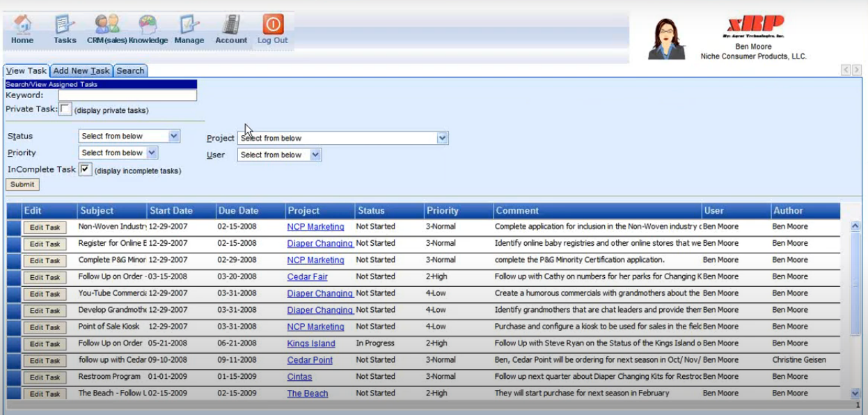Open Diaper Changing link in Register row
Image resolution: width=868 pixels, height=415 pixels.
click(x=320, y=244)
